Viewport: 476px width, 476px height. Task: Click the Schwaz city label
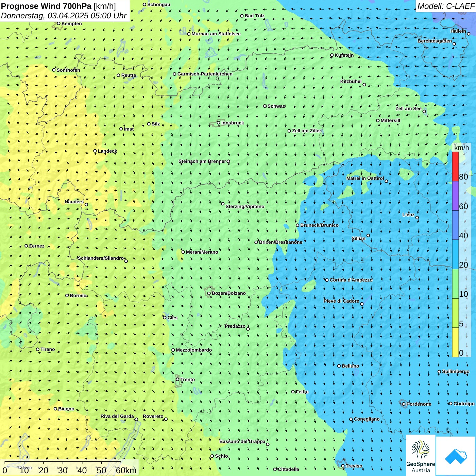coord(276,106)
